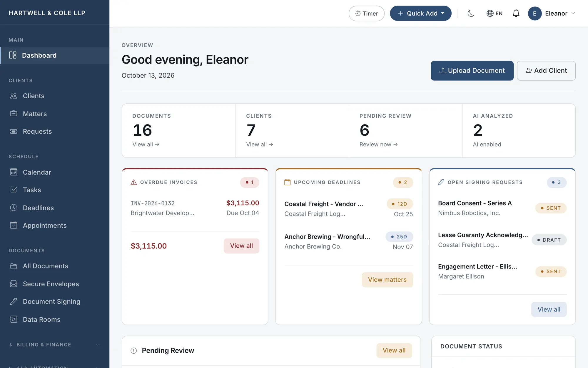Viewport: 588px width, 368px height.
Task: Open Board Consent - Series A request
Action: [x=502, y=208]
